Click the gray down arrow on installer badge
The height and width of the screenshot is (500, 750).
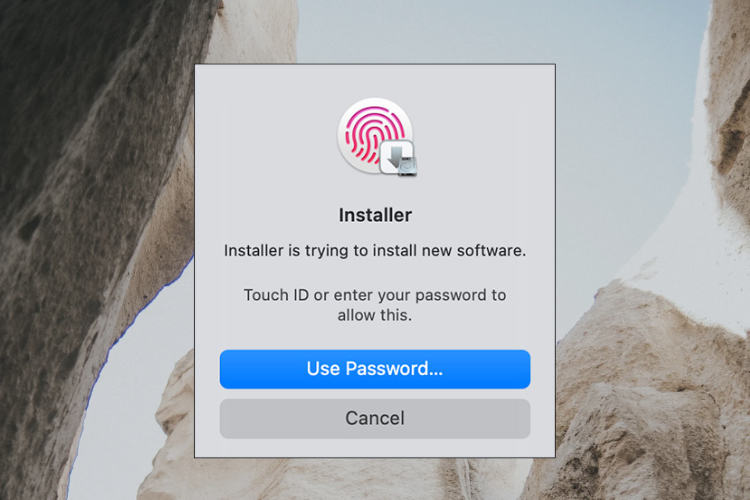click(395, 156)
